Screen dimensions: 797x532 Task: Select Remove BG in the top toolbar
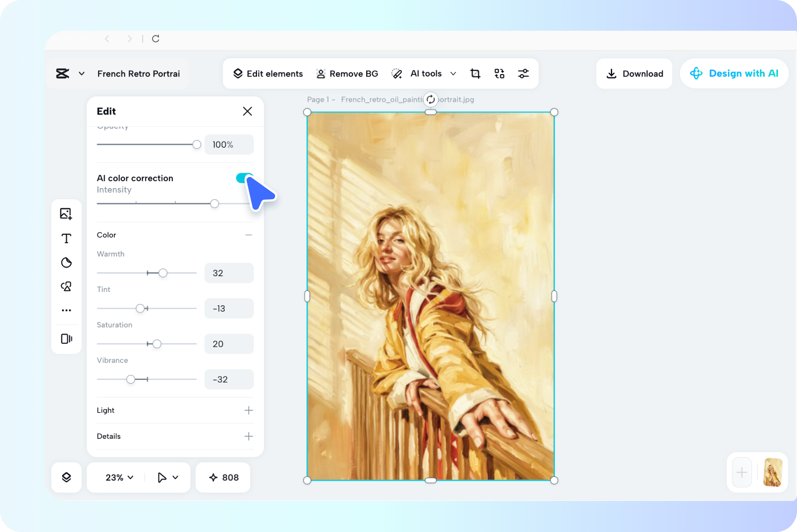tap(347, 73)
